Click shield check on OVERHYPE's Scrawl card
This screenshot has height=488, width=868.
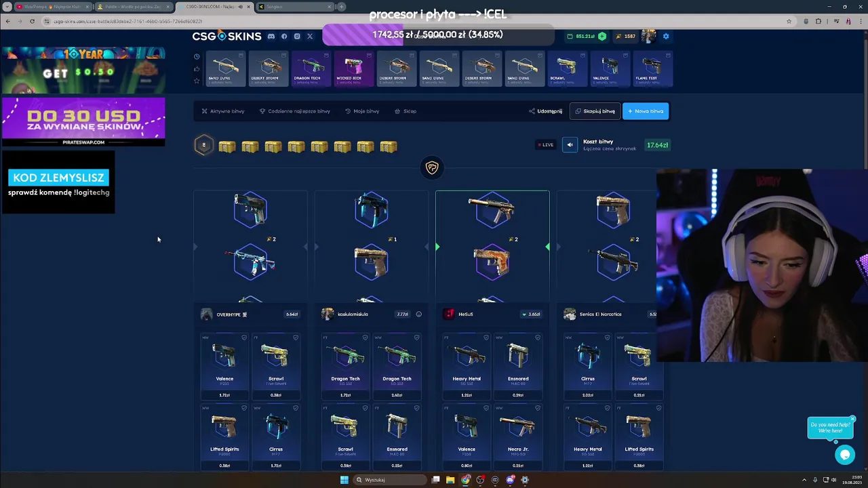click(x=296, y=338)
